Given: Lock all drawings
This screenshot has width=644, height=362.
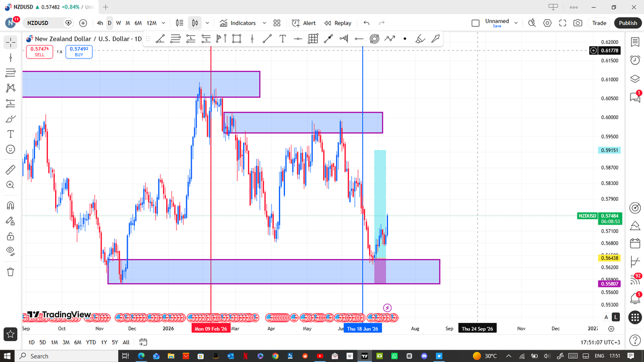Looking at the screenshot, I should 11,236.
